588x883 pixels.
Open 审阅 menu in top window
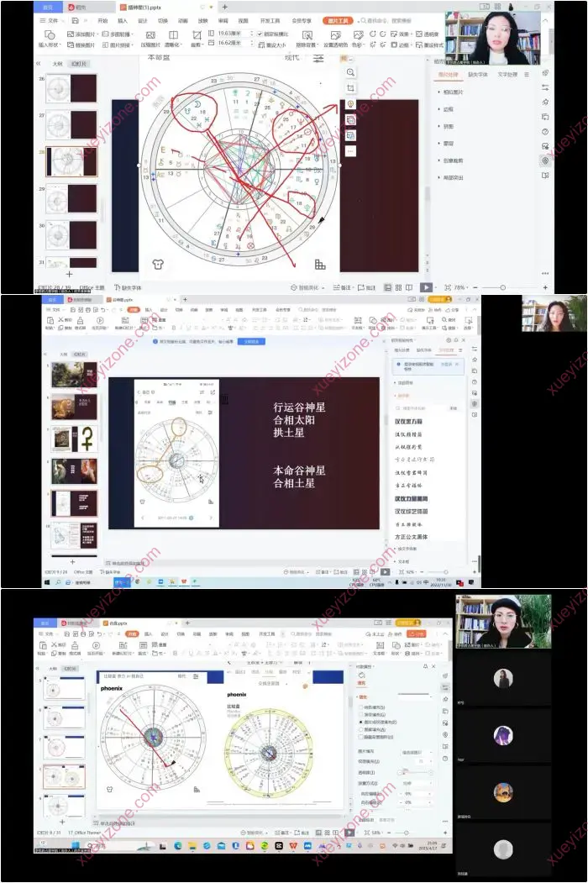(x=223, y=21)
